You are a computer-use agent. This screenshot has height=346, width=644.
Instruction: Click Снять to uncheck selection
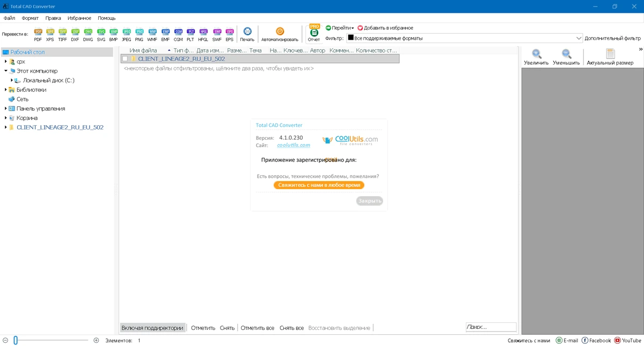coord(227,328)
